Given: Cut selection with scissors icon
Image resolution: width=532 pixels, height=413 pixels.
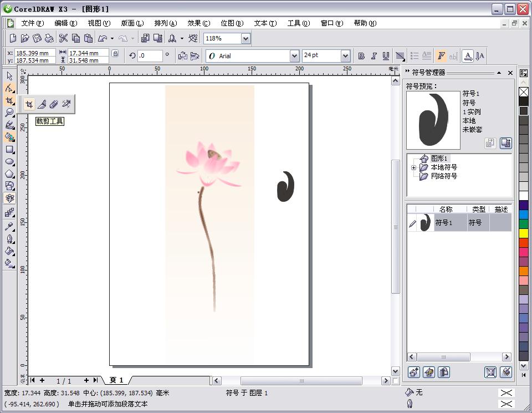Looking at the screenshot, I should click(63, 38).
